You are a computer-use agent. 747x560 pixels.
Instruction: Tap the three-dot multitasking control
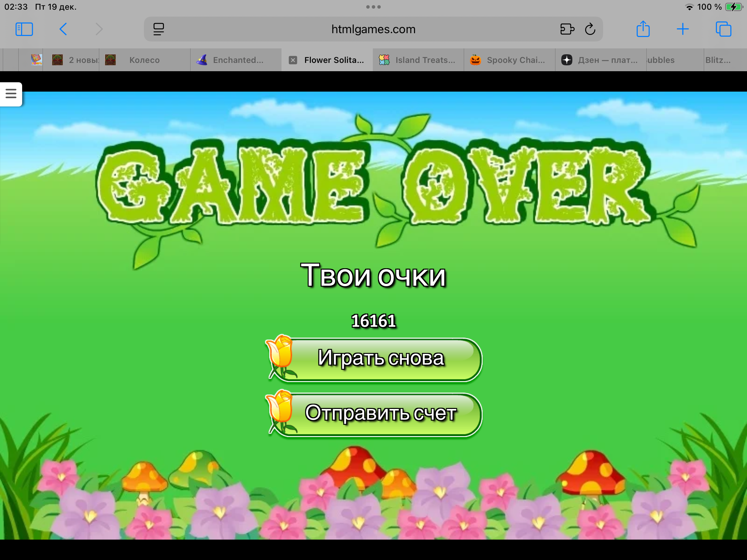tap(373, 7)
